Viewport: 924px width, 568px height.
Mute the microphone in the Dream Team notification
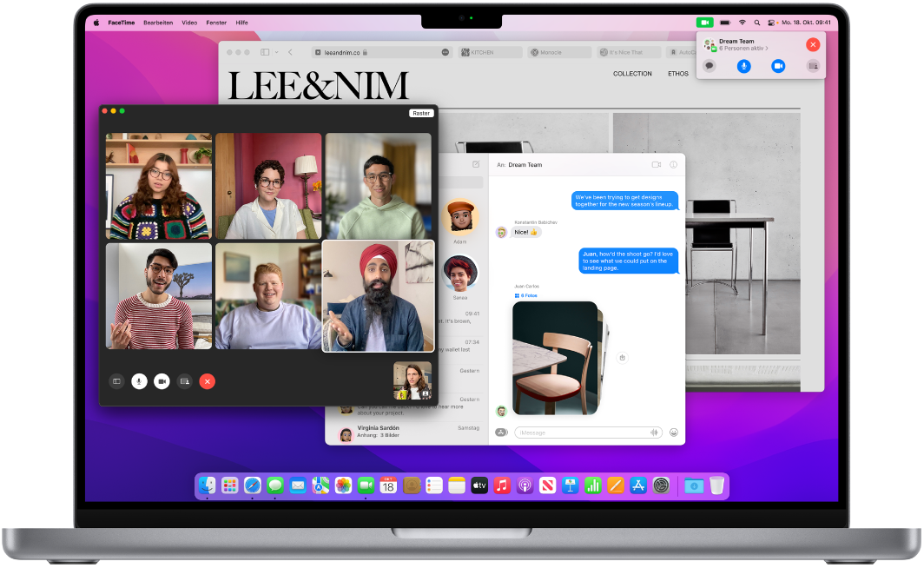744,66
